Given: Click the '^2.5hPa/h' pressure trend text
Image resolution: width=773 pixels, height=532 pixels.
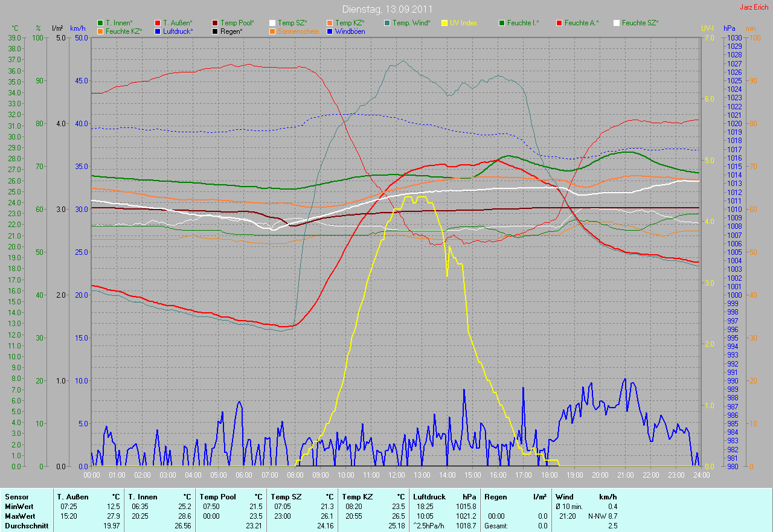Looking at the screenshot, I should pos(428,526).
